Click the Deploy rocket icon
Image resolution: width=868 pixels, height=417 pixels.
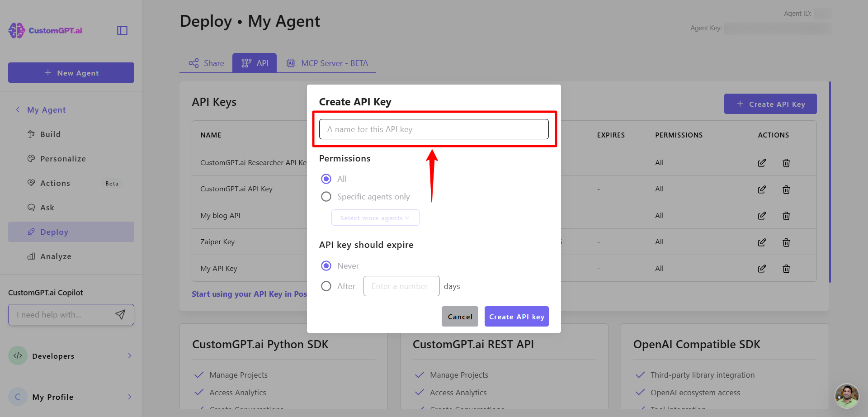pos(31,232)
